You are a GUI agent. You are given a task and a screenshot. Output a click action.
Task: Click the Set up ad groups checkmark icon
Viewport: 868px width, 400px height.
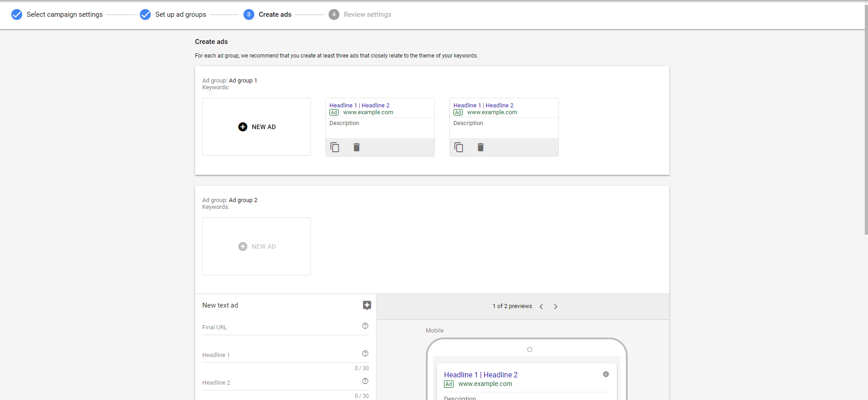click(145, 14)
